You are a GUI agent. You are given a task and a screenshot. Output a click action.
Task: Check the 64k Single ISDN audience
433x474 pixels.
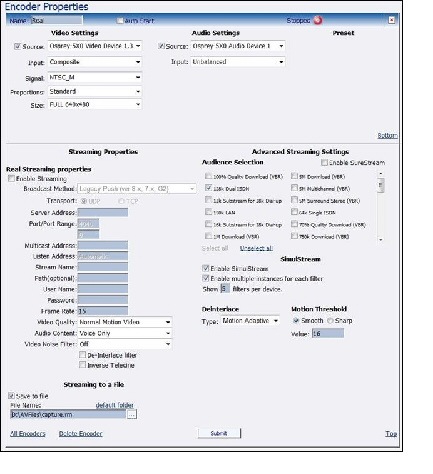[294, 212]
